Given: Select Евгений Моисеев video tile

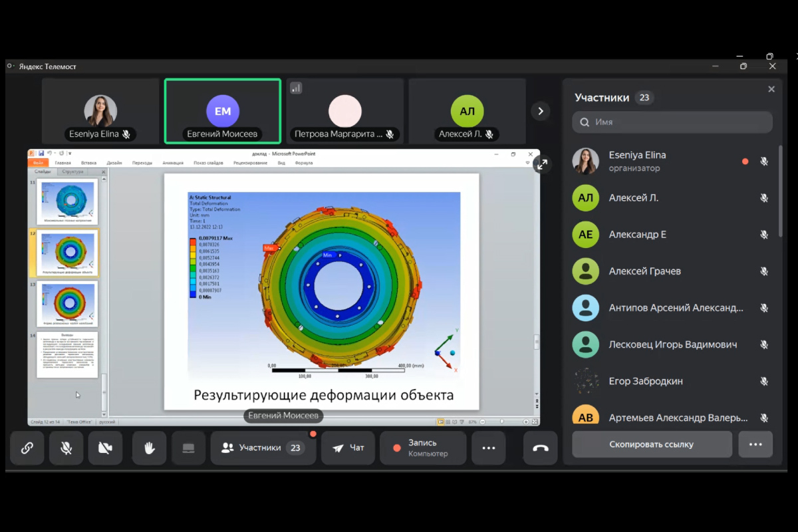Looking at the screenshot, I should tap(222, 111).
